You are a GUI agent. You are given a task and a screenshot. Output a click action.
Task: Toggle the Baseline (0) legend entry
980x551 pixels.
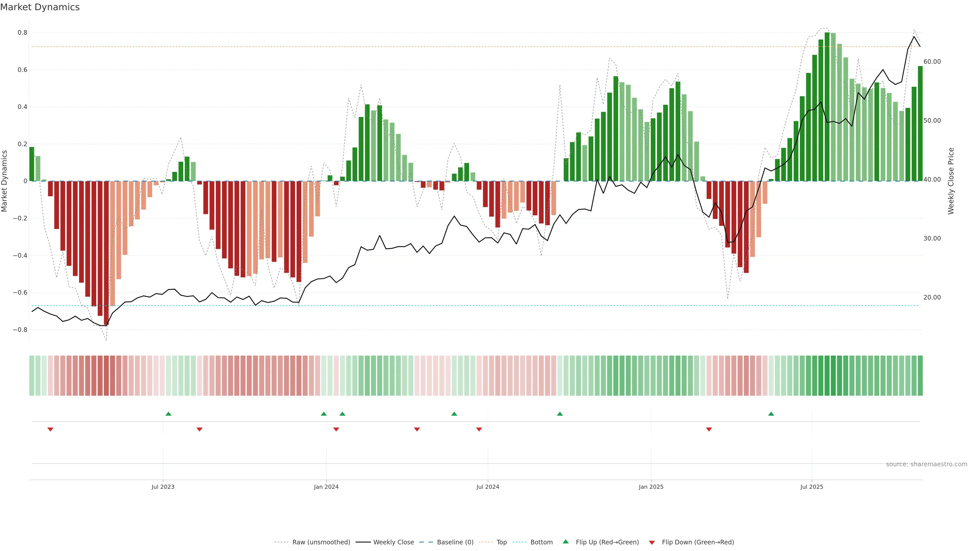455,542
